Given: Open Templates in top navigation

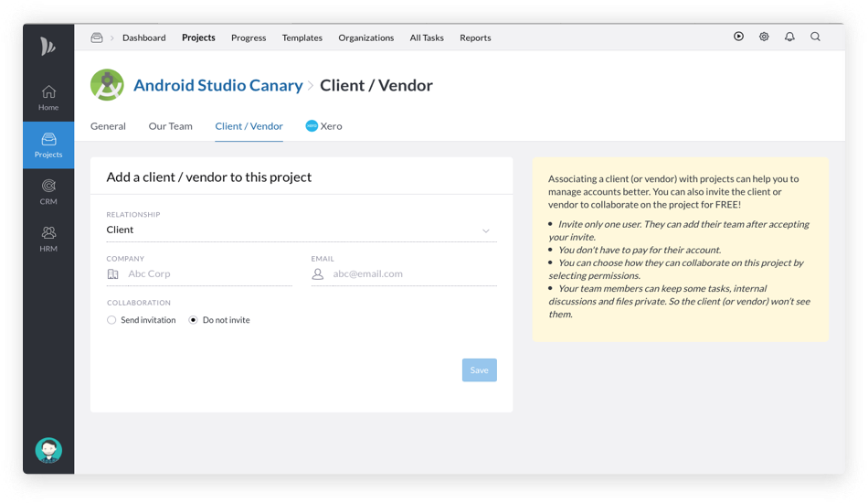Looking at the screenshot, I should click(302, 37).
